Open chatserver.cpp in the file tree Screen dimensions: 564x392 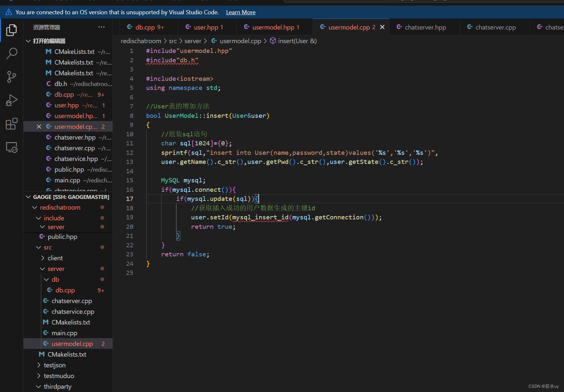point(68,301)
